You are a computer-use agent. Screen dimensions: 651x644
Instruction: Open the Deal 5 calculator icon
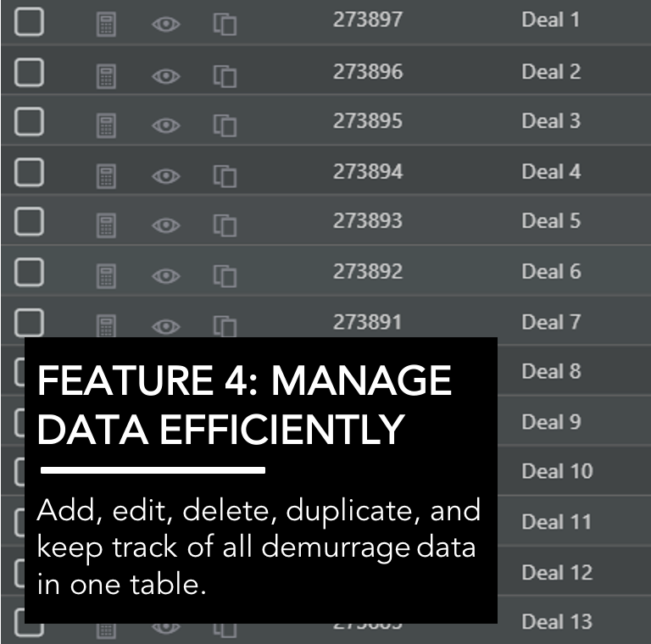106,225
